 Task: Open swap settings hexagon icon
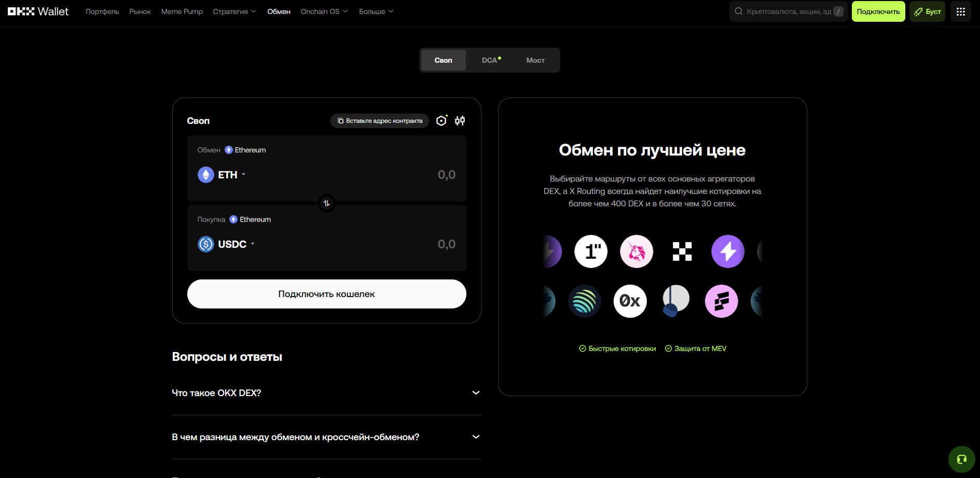click(441, 121)
